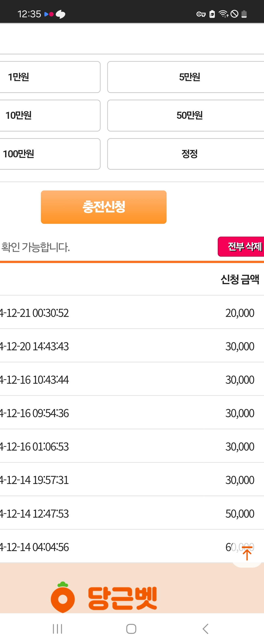Image resolution: width=264 pixels, height=644 pixels.
Task: Tap the scroll-to-top arrow icon
Action: (247, 553)
